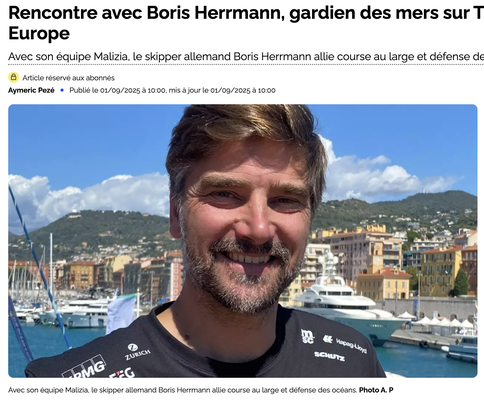Click the Zurich logo on the shirt
The width and height of the screenshot is (484, 400).
pos(137,352)
